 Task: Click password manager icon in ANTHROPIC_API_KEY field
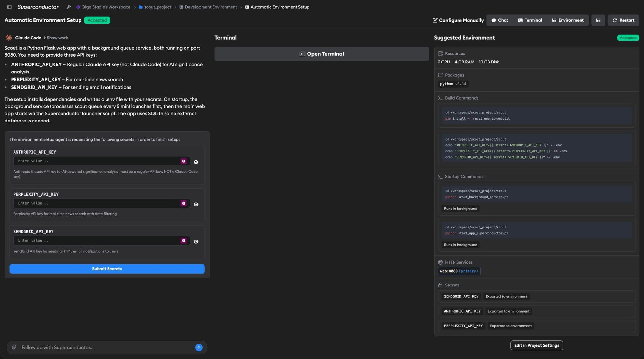(x=184, y=161)
